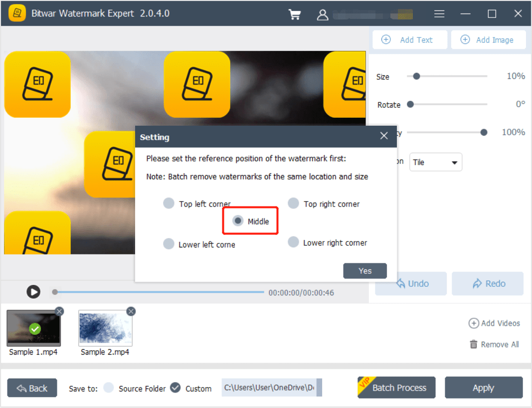The width and height of the screenshot is (532, 408).
Task: Go Back to previous screen
Action: click(32, 388)
